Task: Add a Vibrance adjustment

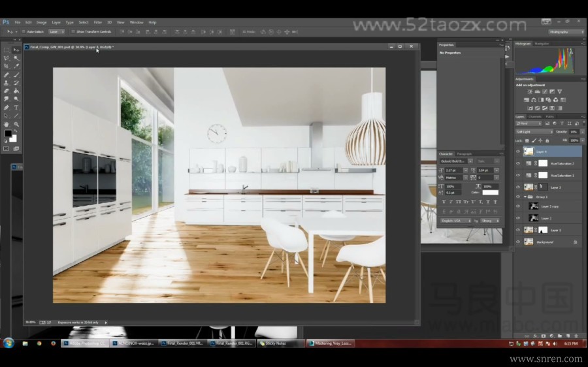Action: 559,91
